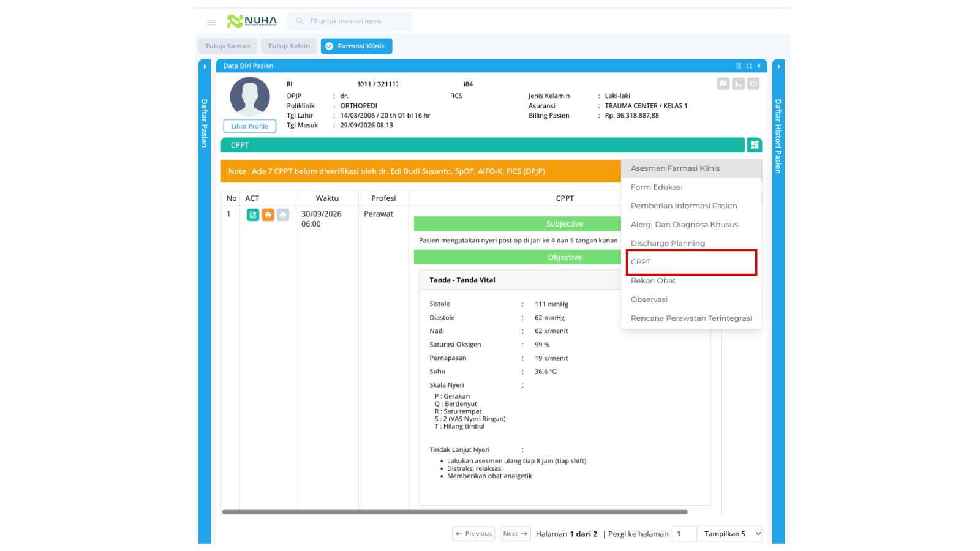980x551 pixels.
Task: Choose Pemberian Informasi Pasien menu item
Action: (692, 206)
